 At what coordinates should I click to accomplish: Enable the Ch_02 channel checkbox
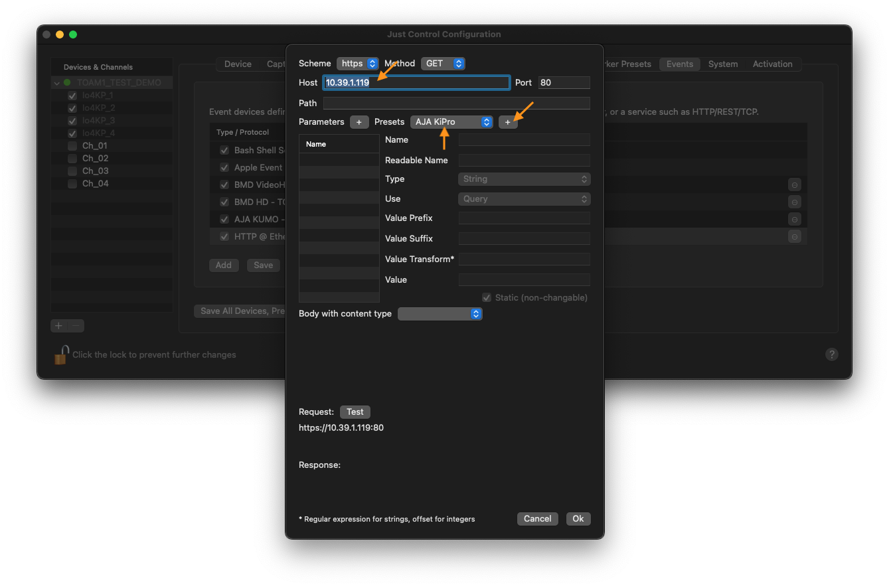[72, 159]
